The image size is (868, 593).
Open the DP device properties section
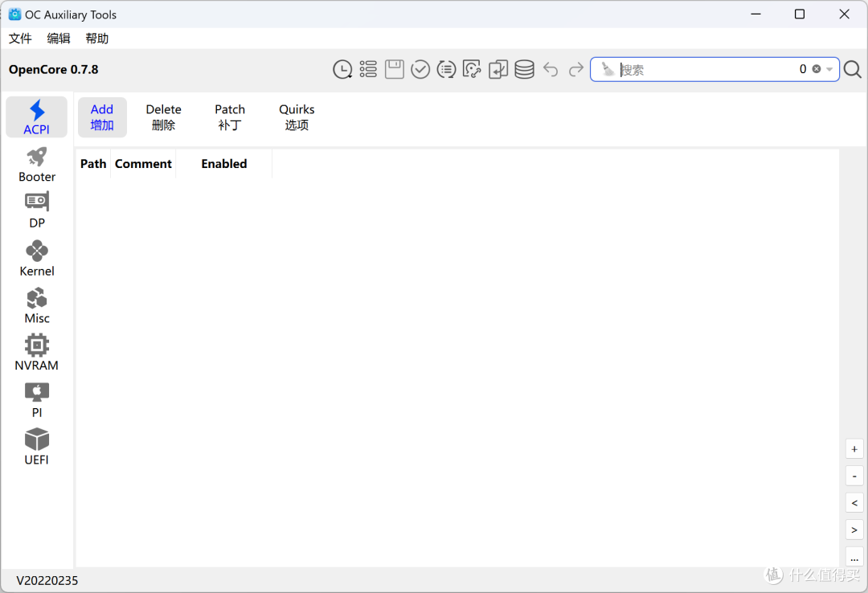37,211
